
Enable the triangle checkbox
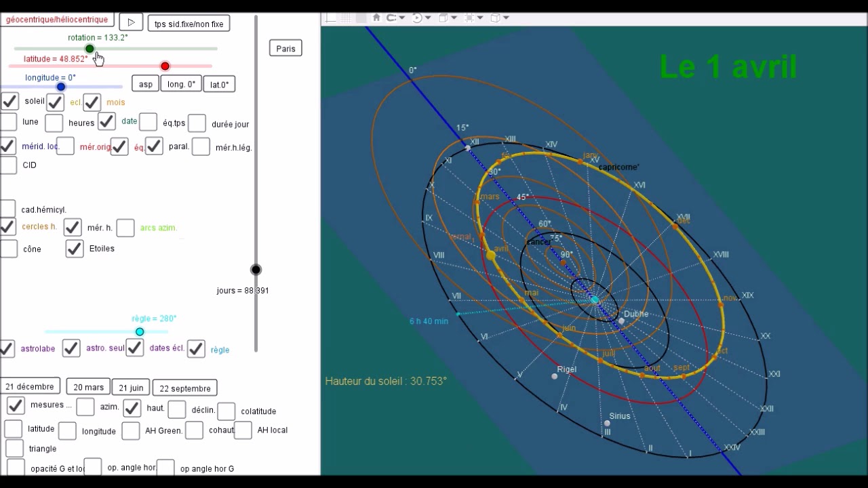(x=14, y=448)
